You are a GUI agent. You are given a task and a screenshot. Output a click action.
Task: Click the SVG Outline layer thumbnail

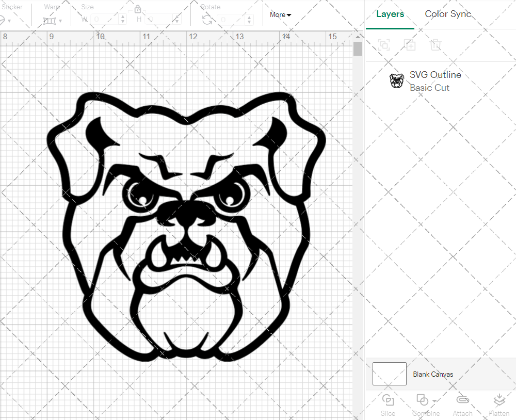point(396,80)
